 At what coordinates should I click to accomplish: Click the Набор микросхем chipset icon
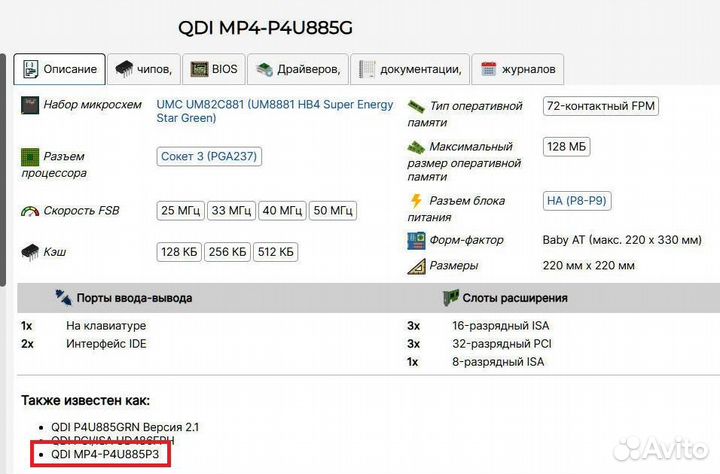tap(29, 105)
